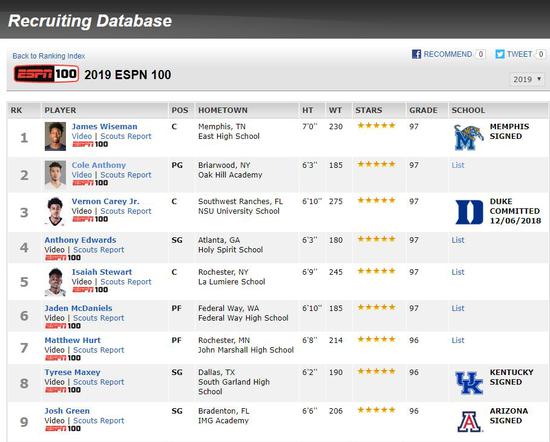Sort by the RK column header
Screen dimensions: 550x442
coord(16,110)
